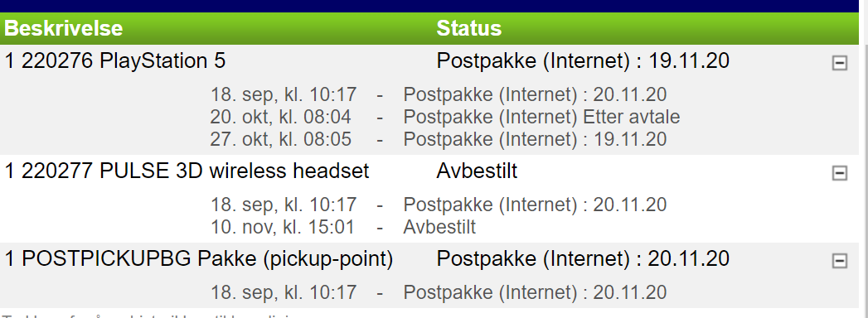Click the PlayStation 5 status Postpakke 19.11.20
Screen dimensions: 868x318
point(583,60)
